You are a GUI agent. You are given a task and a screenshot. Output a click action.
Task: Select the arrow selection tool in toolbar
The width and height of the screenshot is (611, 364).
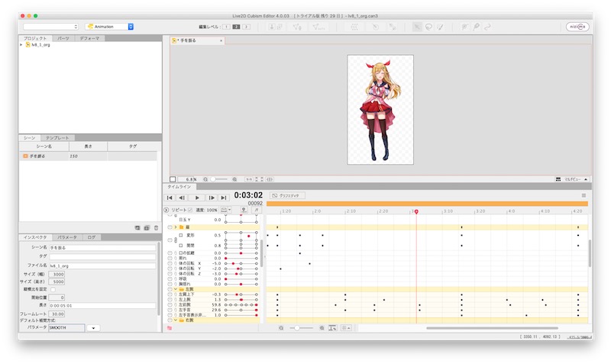(x=417, y=27)
